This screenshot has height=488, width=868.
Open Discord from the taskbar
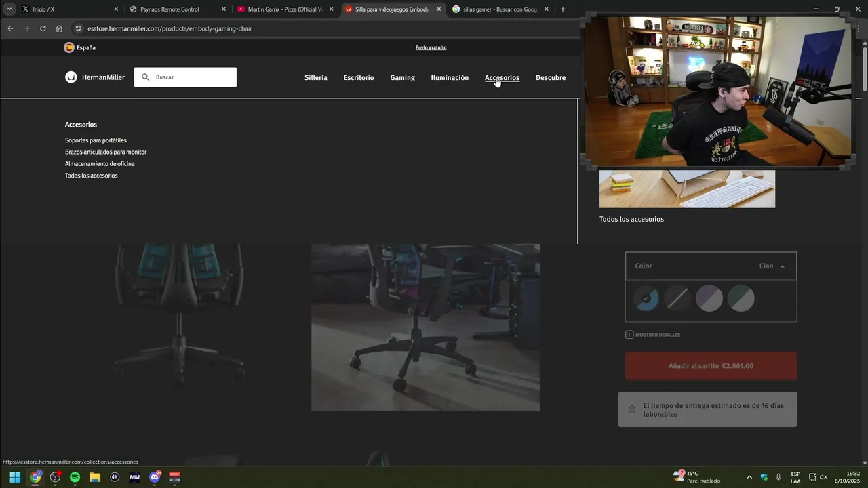coord(155,477)
